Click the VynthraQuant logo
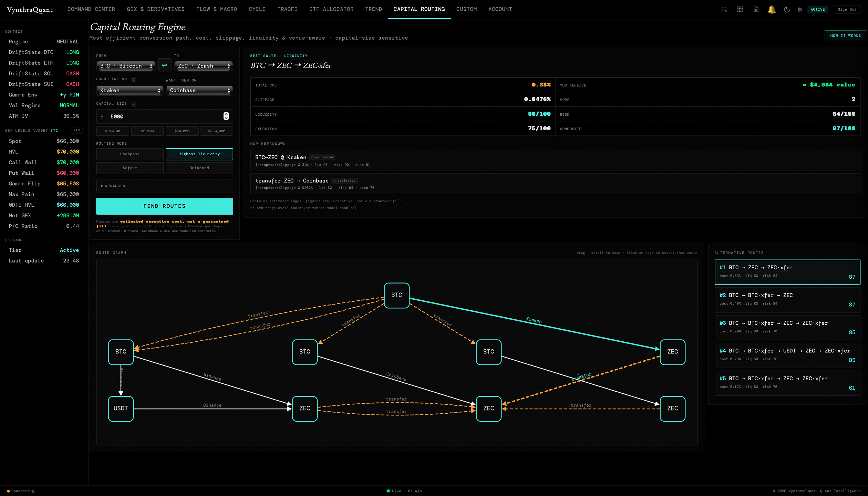The image size is (868, 496). [30, 10]
